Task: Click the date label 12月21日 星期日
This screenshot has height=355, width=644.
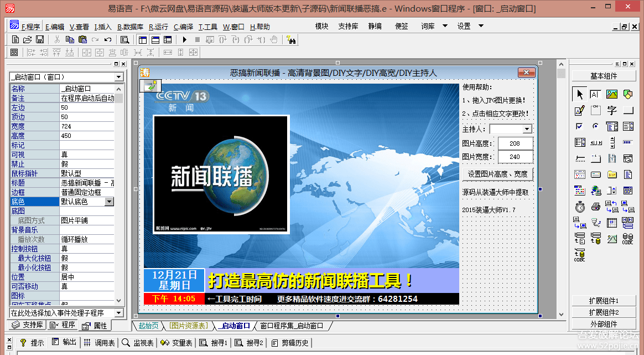Action: (174, 280)
